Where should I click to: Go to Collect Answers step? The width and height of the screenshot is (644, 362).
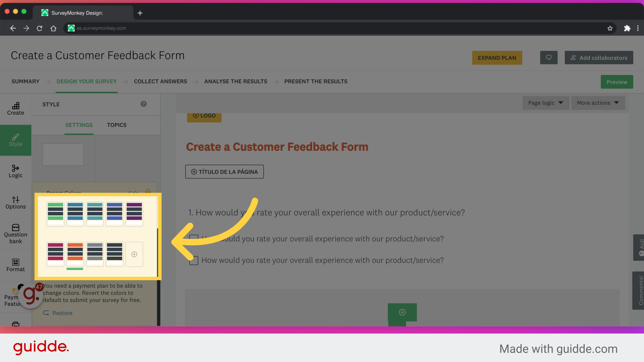(x=160, y=81)
